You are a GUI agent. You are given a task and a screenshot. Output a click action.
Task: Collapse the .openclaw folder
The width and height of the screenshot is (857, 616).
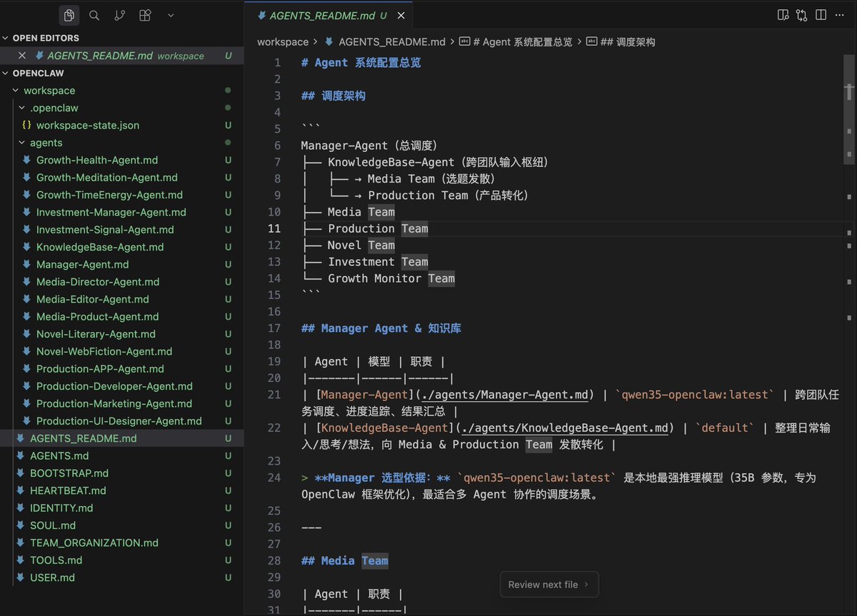click(x=54, y=108)
